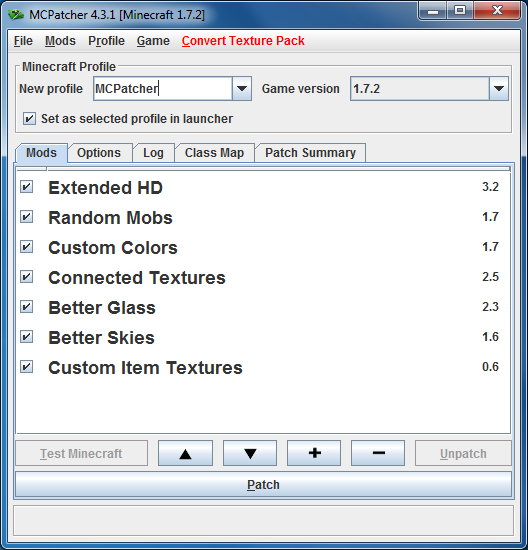This screenshot has height=550, width=528.
Task: Open the New profile dropdown arrow
Action: [242, 88]
